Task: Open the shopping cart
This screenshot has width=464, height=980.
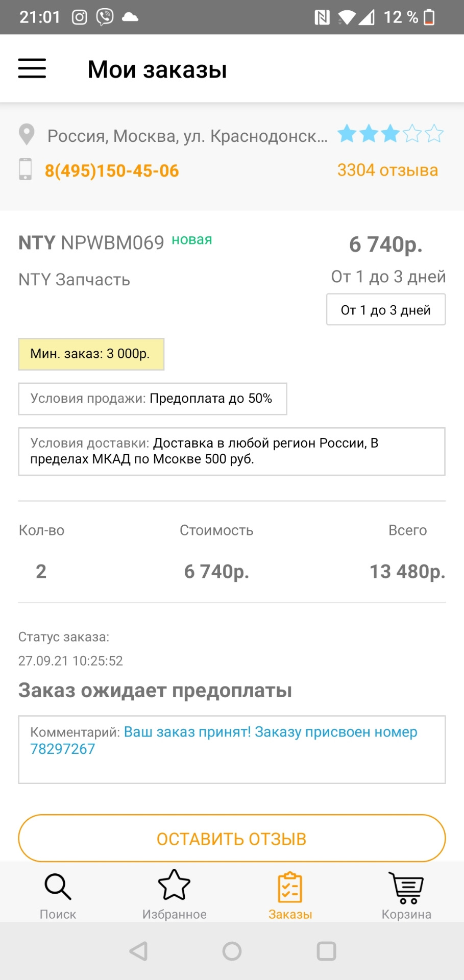Action: point(406,895)
